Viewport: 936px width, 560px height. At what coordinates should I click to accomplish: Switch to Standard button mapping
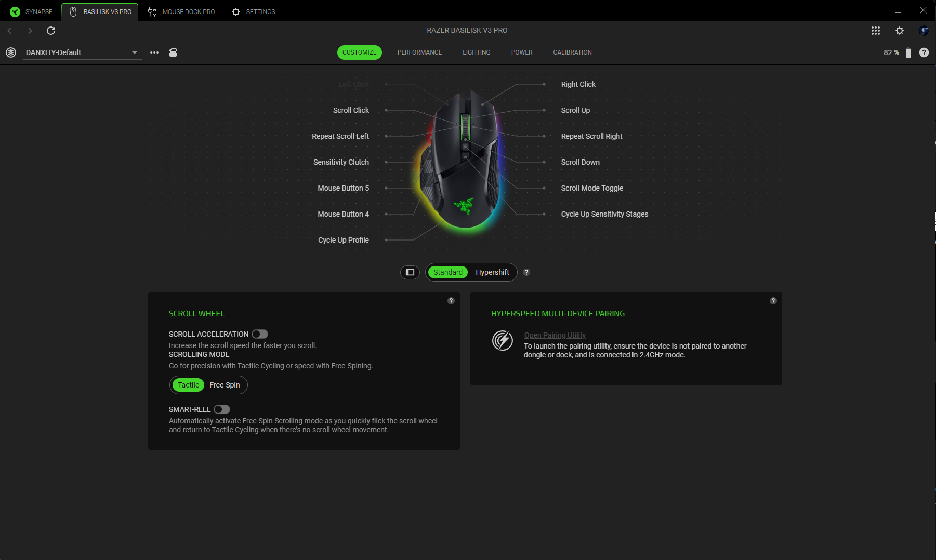pyautogui.click(x=448, y=272)
